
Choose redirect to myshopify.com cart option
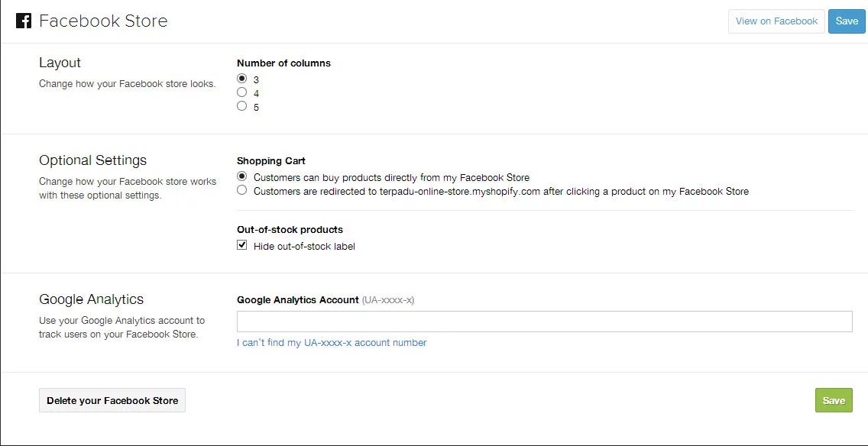coord(242,190)
